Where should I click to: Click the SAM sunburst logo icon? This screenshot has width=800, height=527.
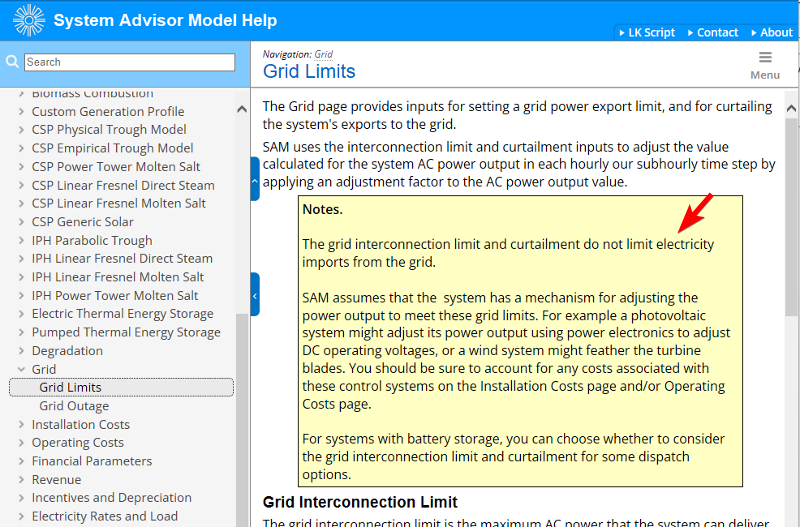pyautogui.click(x=26, y=20)
